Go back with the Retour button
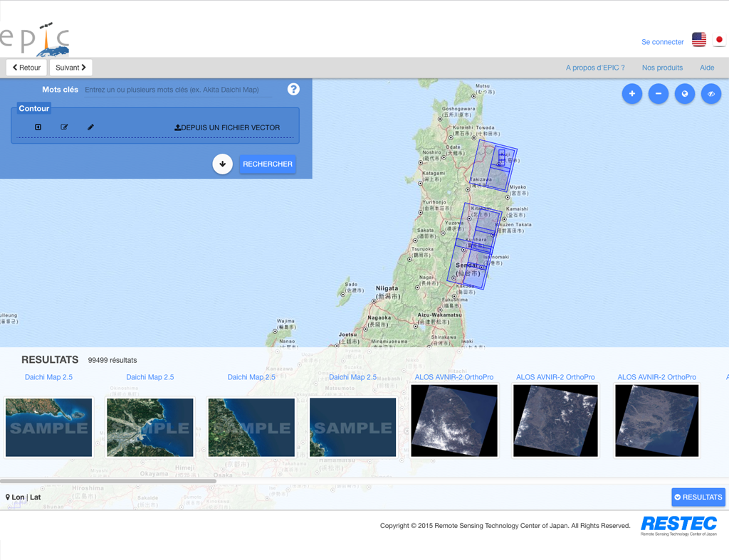The width and height of the screenshot is (729, 560). click(x=26, y=68)
